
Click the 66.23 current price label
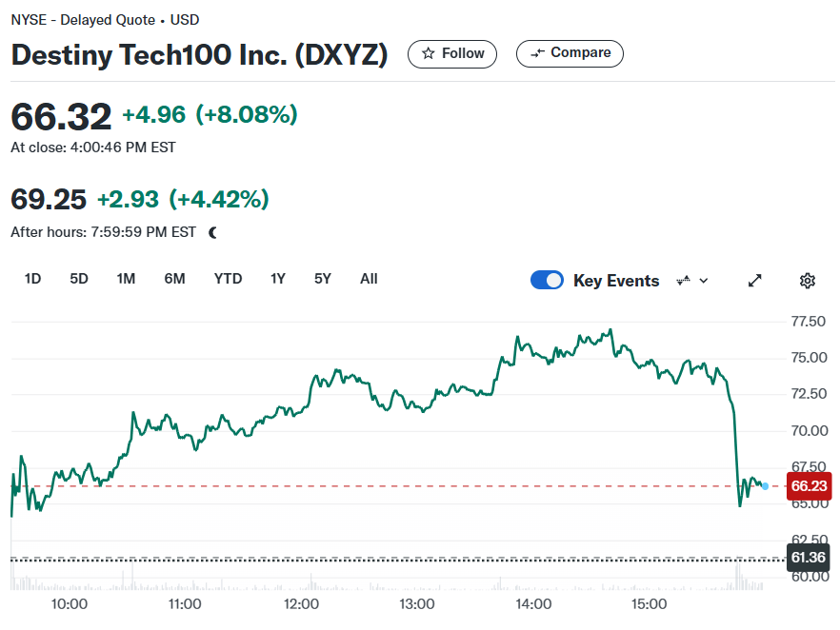809,486
